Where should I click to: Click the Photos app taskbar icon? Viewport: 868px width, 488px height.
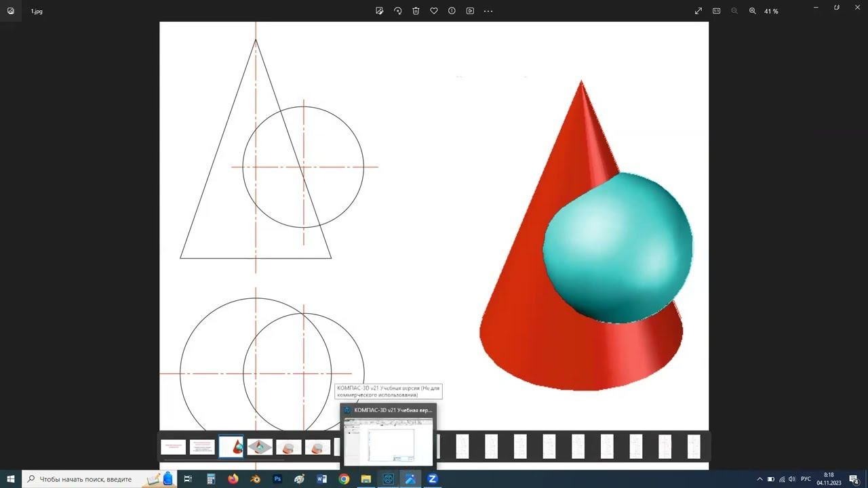[x=410, y=479]
